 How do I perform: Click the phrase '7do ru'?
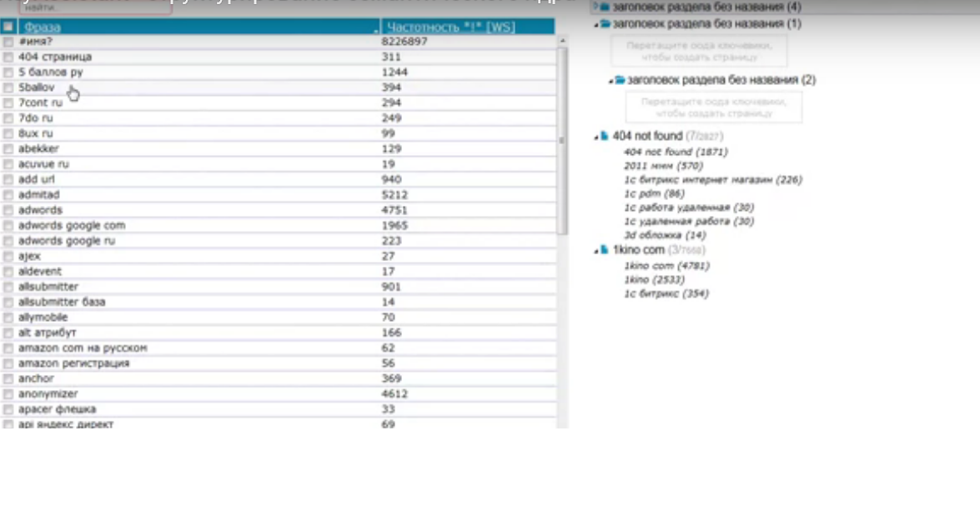point(36,118)
